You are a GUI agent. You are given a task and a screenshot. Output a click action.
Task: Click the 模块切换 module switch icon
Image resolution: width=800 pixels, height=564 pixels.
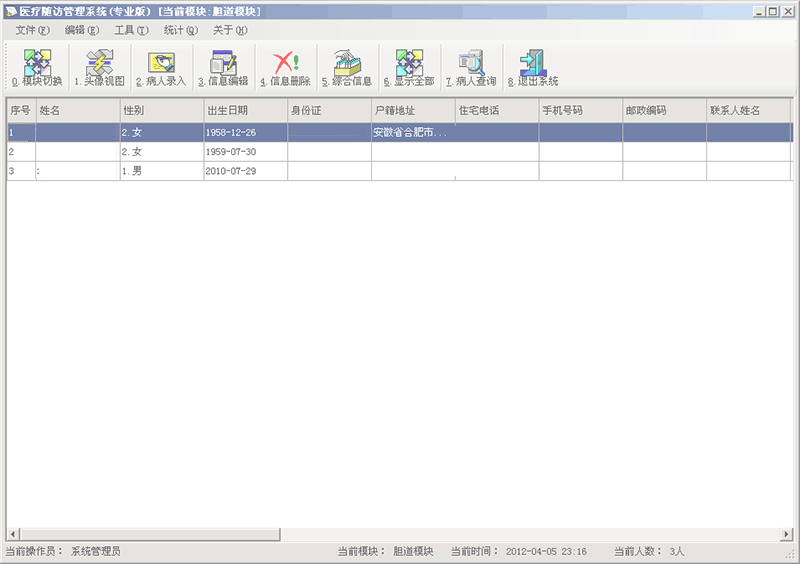pyautogui.click(x=37, y=67)
